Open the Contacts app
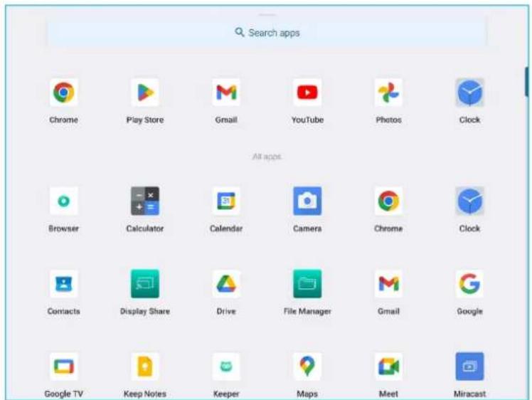This screenshot has height=400, width=532. (x=63, y=283)
